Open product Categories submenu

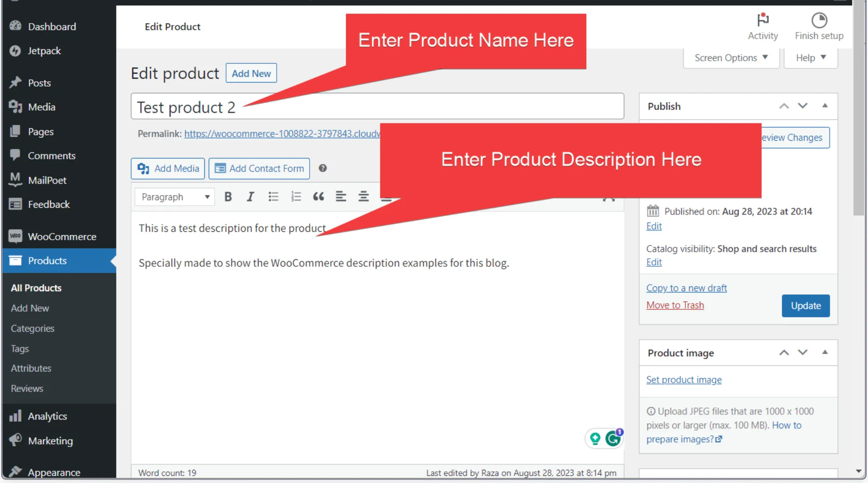coord(32,329)
